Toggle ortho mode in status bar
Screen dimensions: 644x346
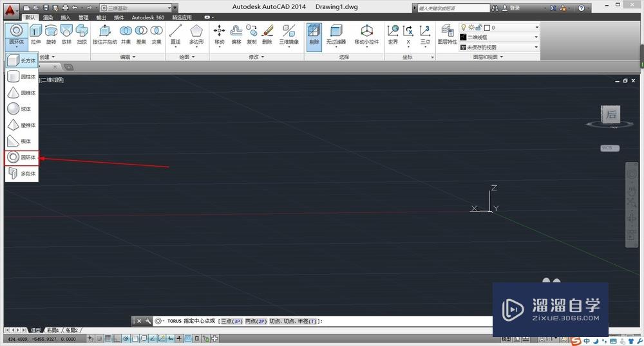coord(117,339)
